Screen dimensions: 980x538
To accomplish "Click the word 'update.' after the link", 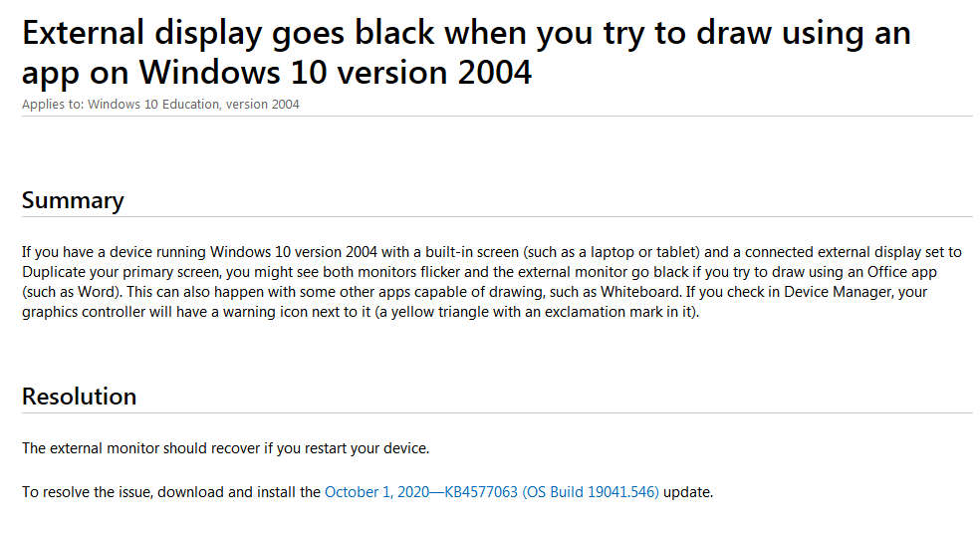I will [688, 492].
